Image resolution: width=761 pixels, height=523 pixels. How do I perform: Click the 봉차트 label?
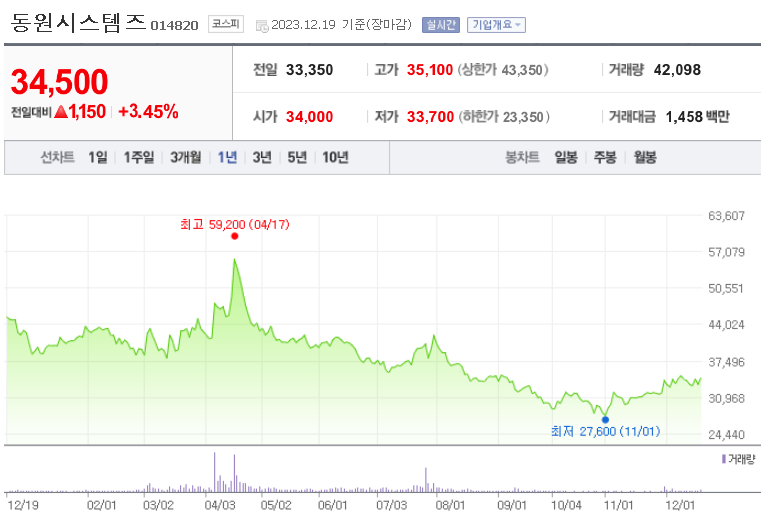[x=522, y=157]
